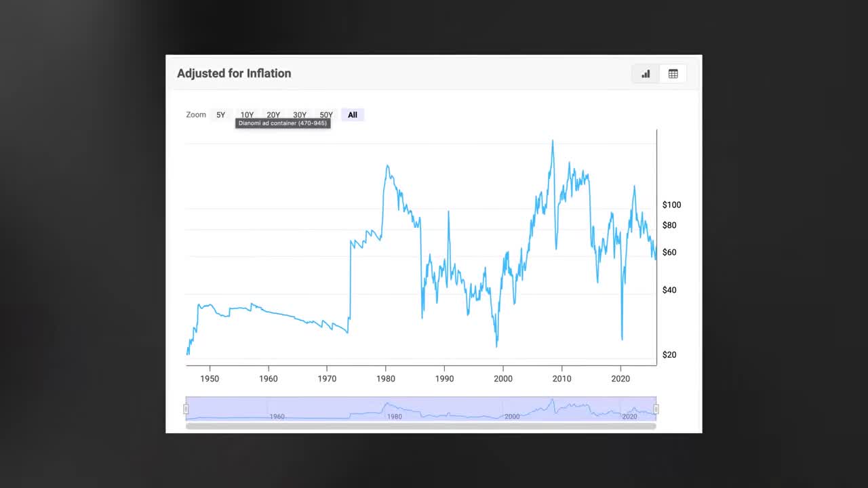This screenshot has width=868, height=488.
Task: Click the horizontal scrollbar below the navigator
Action: click(420, 425)
